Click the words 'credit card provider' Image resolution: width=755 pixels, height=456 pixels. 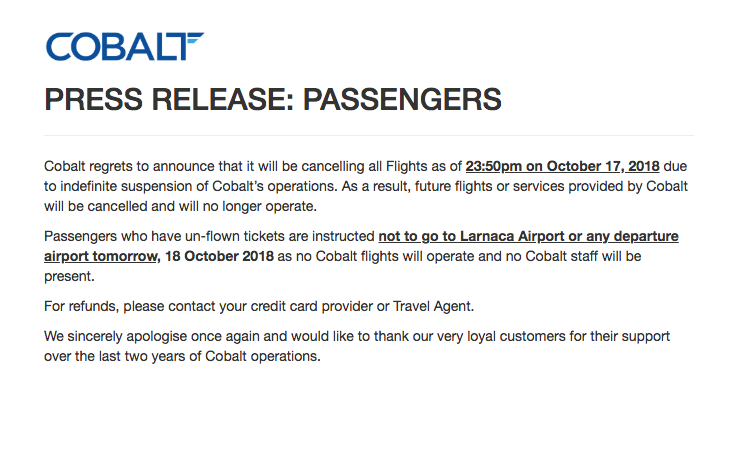pyautogui.click(x=312, y=307)
